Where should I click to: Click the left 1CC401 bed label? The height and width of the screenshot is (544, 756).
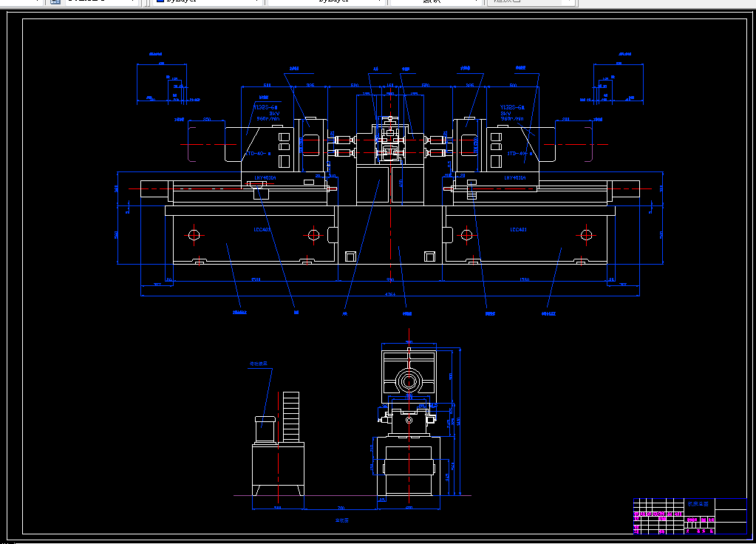pos(262,230)
